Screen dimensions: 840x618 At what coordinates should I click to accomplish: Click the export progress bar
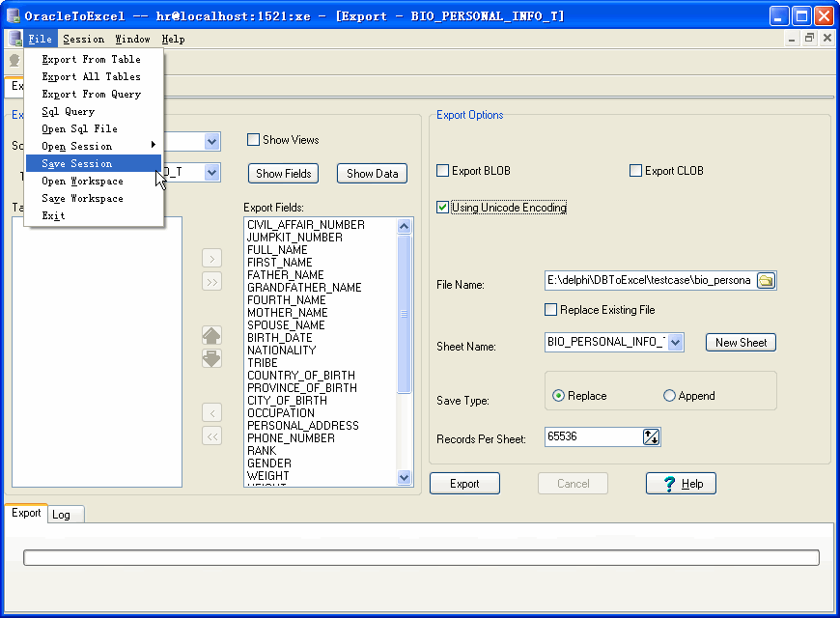[421, 557]
